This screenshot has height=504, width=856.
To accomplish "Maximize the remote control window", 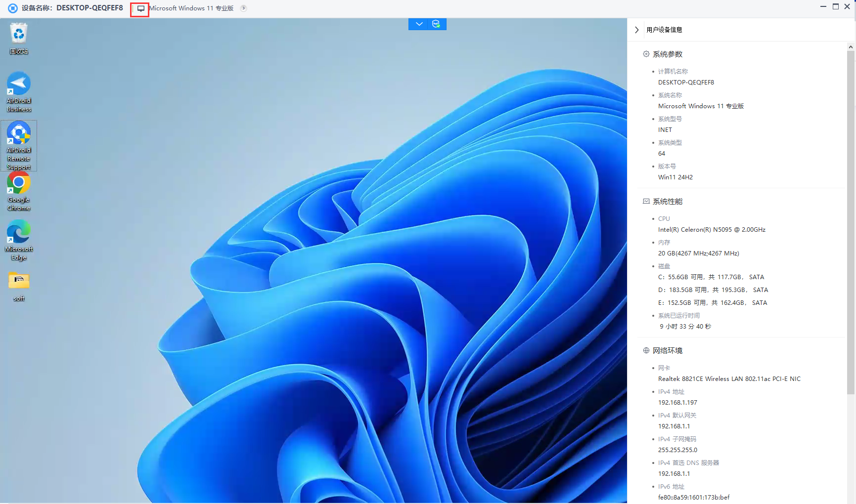I will click(x=836, y=6).
